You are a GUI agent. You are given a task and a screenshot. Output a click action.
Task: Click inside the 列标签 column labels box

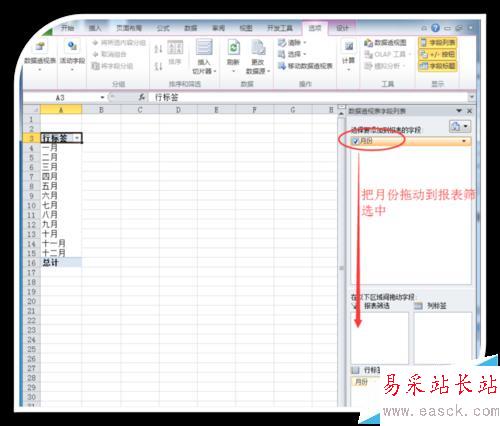pyautogui.click(x=443, y=338)
